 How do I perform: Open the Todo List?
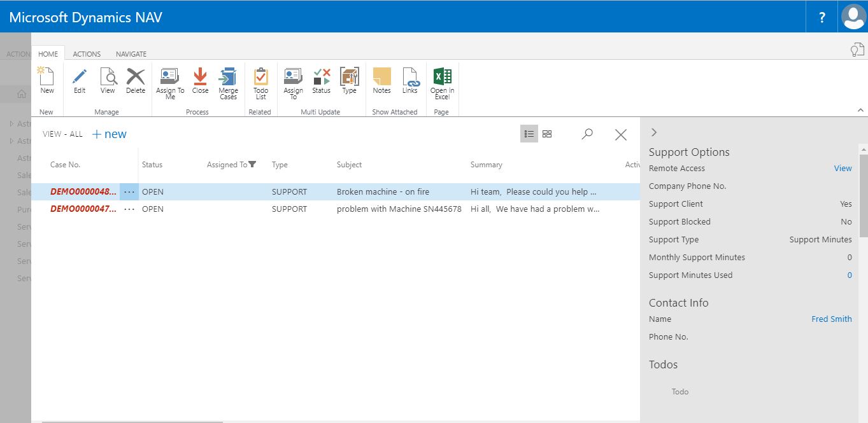point(261,83)
